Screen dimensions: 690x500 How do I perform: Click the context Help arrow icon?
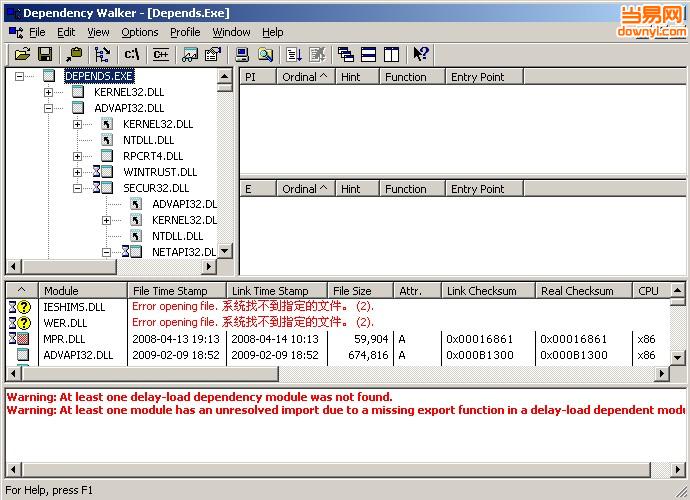coord(421,54)
